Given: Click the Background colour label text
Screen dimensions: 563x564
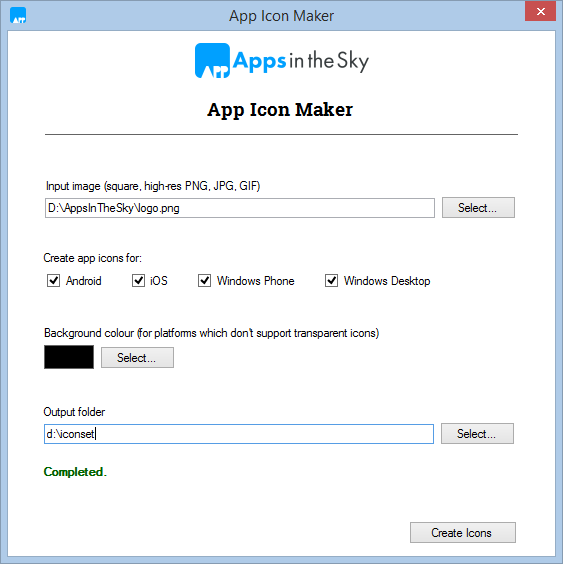Looking at the screenshot, I should (212, 333).
